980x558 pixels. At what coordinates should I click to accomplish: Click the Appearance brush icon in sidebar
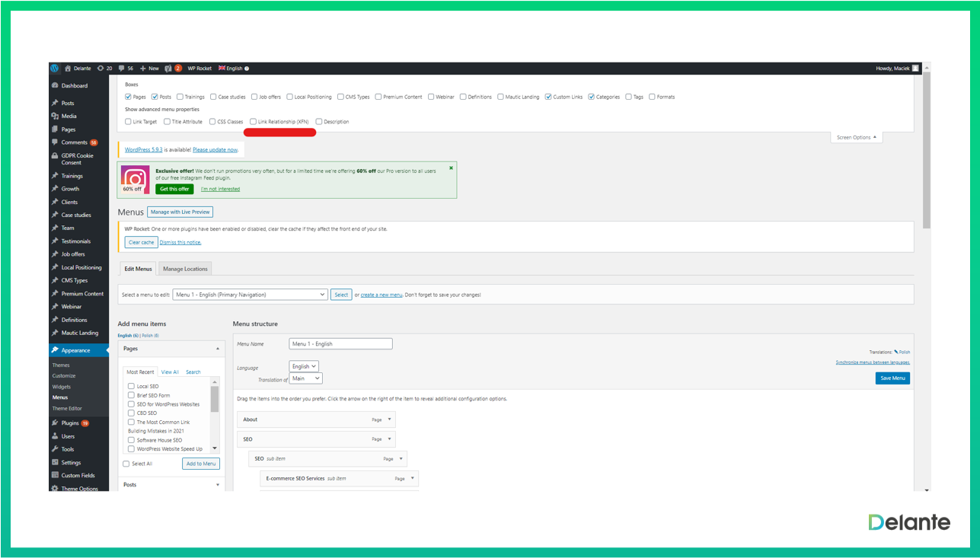pyautogui.click(x=55, y=350)
